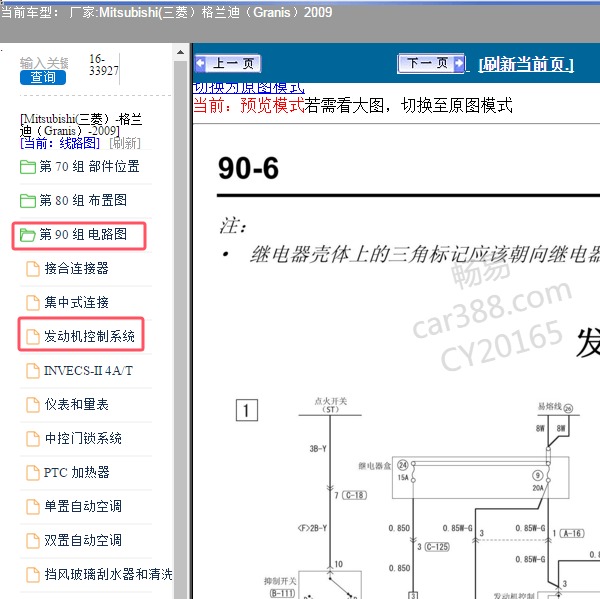Open 中控门锁系统 page
Screen dimensions: 600x599
(83, 438)
